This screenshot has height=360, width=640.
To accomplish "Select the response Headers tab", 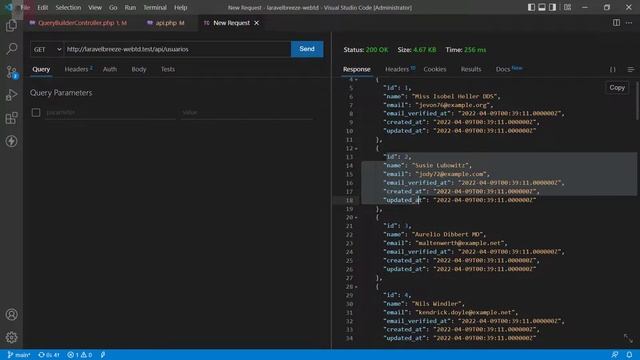I will 399,69.
